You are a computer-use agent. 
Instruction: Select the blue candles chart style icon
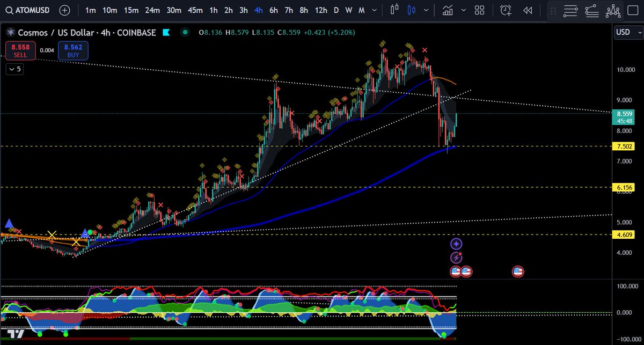(412, 10)
